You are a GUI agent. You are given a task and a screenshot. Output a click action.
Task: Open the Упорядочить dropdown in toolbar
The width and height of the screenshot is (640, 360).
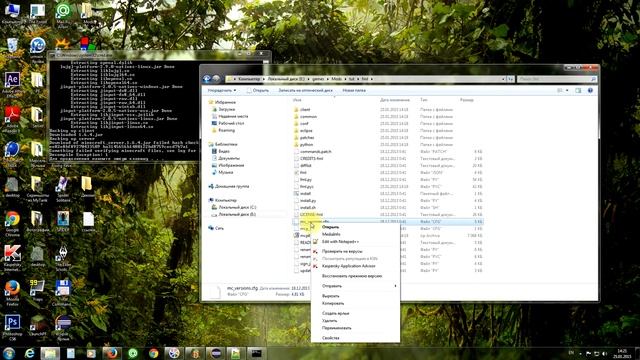[x=222, y=90]
